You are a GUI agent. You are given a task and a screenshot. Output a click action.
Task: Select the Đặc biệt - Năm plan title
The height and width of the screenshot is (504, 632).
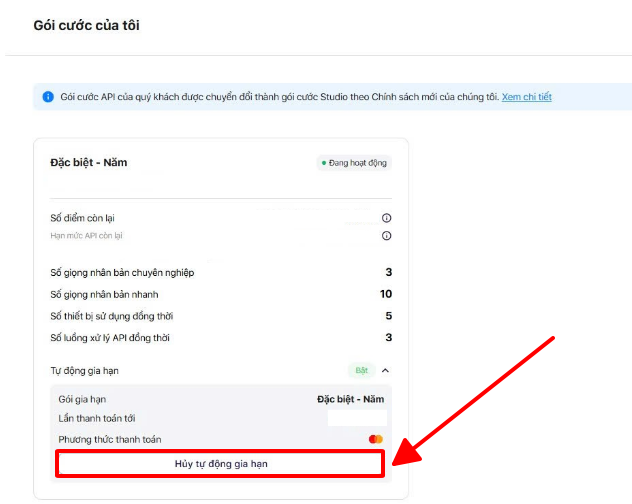(x=88, y=162)
